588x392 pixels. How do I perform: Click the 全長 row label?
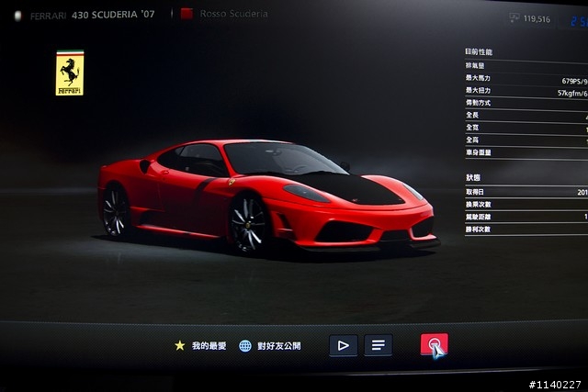(x=472, y=115)
